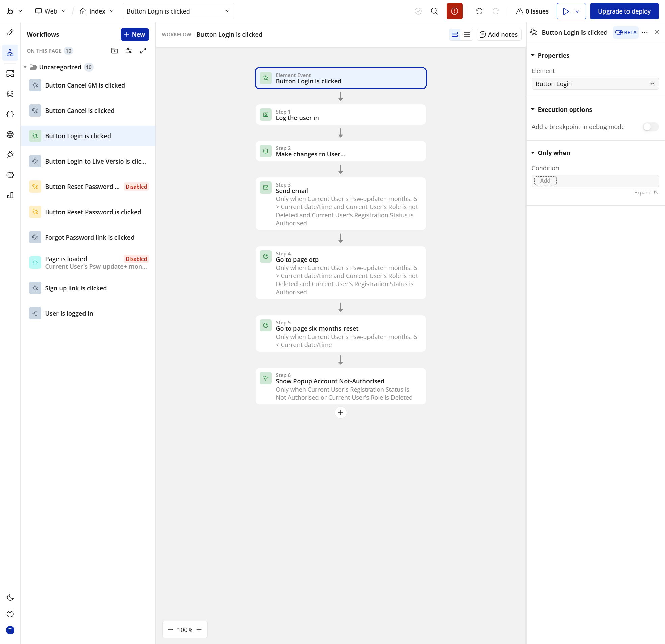The image size is (665, 644).
Task: Undo the last change
Action: tap(479, 11)
